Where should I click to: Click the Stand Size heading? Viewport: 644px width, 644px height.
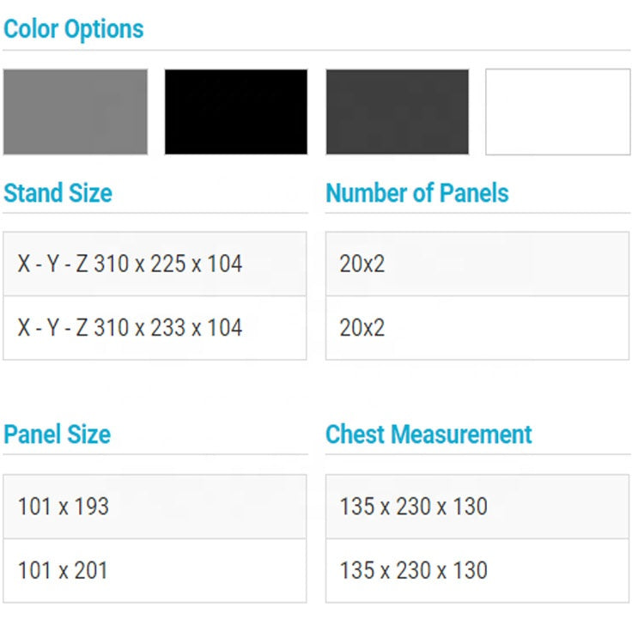[58, 193]
